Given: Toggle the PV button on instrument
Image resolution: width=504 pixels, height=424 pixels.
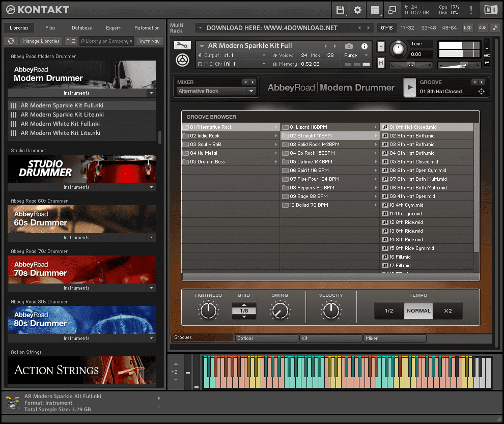Looking at the screenshot, I should tap(487, 63).
